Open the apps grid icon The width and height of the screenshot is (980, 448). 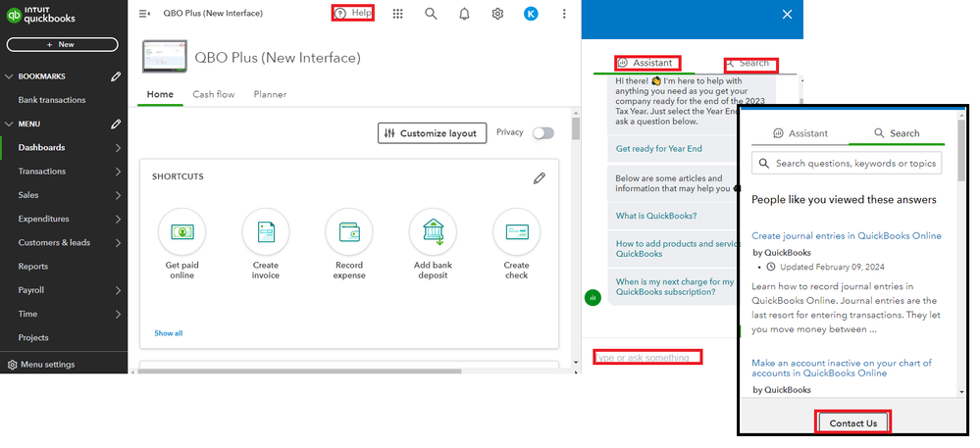click(397, 13)
